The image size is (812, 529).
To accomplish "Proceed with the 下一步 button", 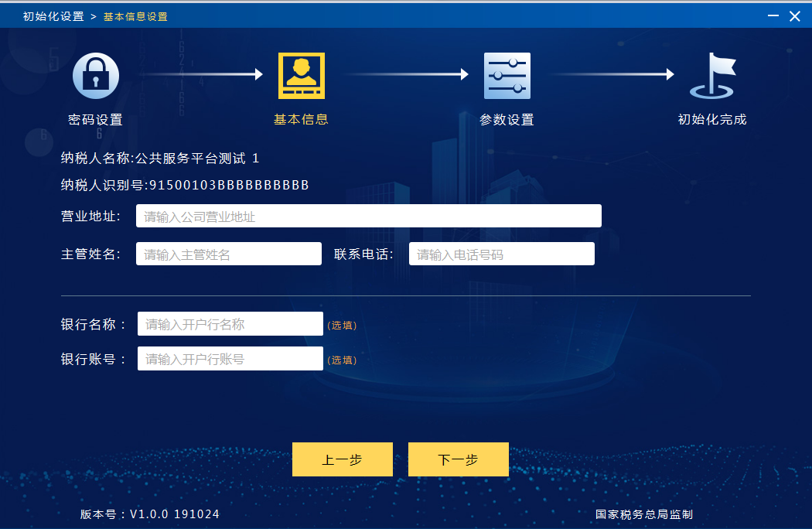I will coord(459,459).
